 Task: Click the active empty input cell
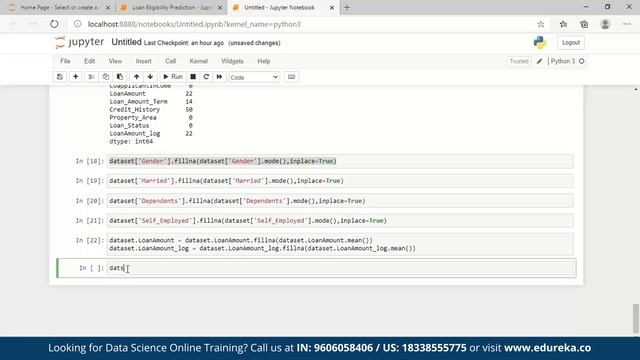tap(341, 268)
